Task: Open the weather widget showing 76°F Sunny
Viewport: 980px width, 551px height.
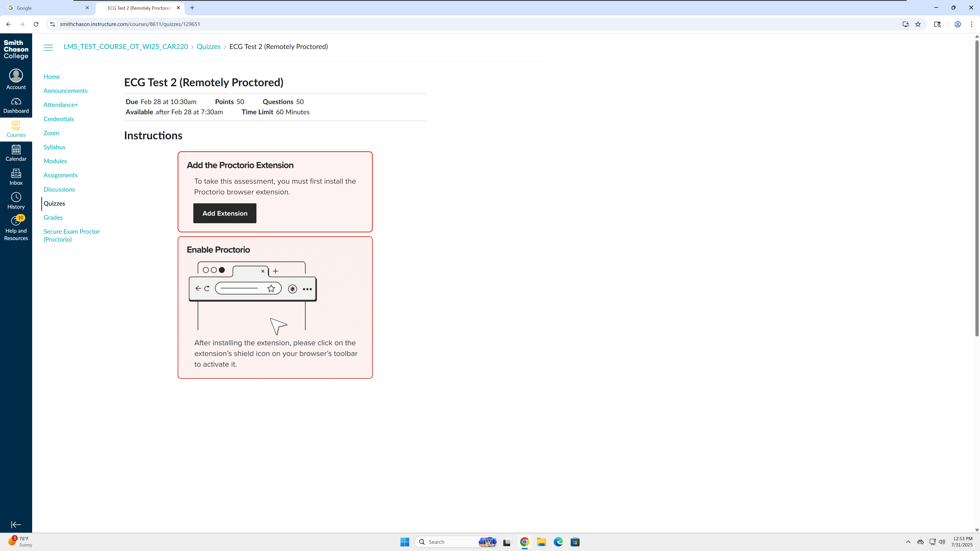Action: click(20, 542)
